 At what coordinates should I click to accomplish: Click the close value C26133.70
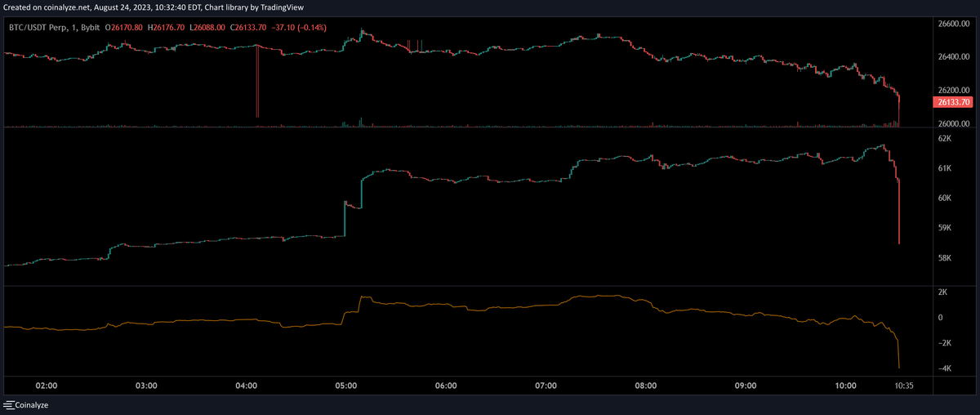(248, 28)
